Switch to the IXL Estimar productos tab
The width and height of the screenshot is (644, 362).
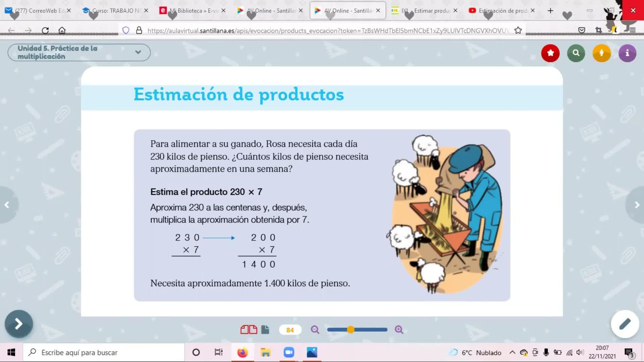[425, 11]
